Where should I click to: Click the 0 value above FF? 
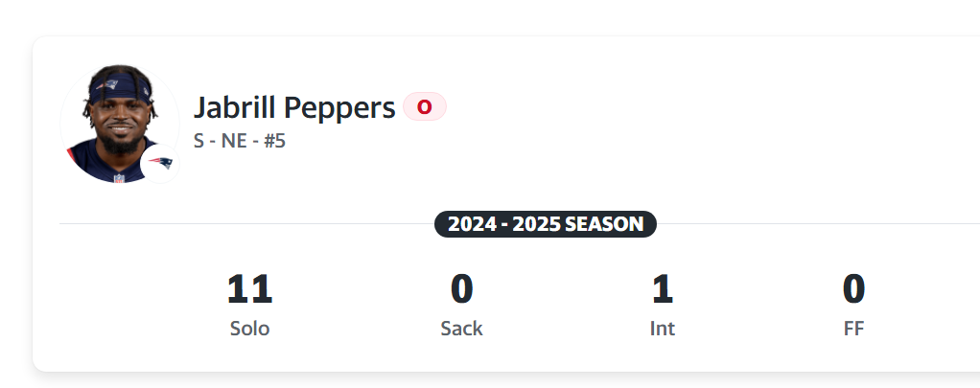(853, 289)
